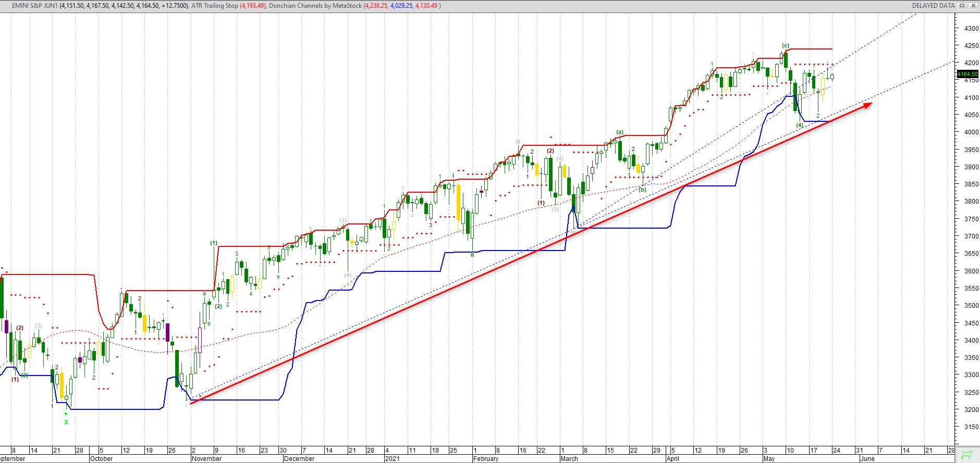Image resolution: width=980 pixels, height=463 pixels.
Task: Click the Donchian lower value 4,029.25
Action: [x=401, y=6]
